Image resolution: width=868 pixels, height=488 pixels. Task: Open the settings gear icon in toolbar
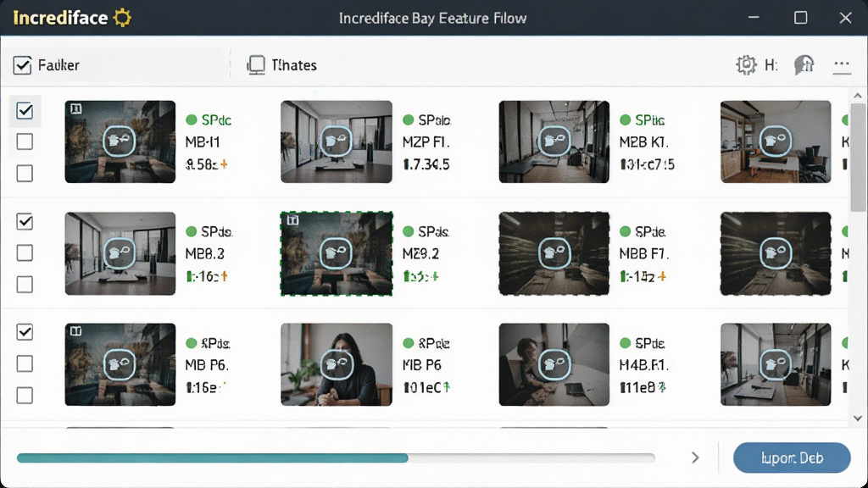(x=746, y=65)
